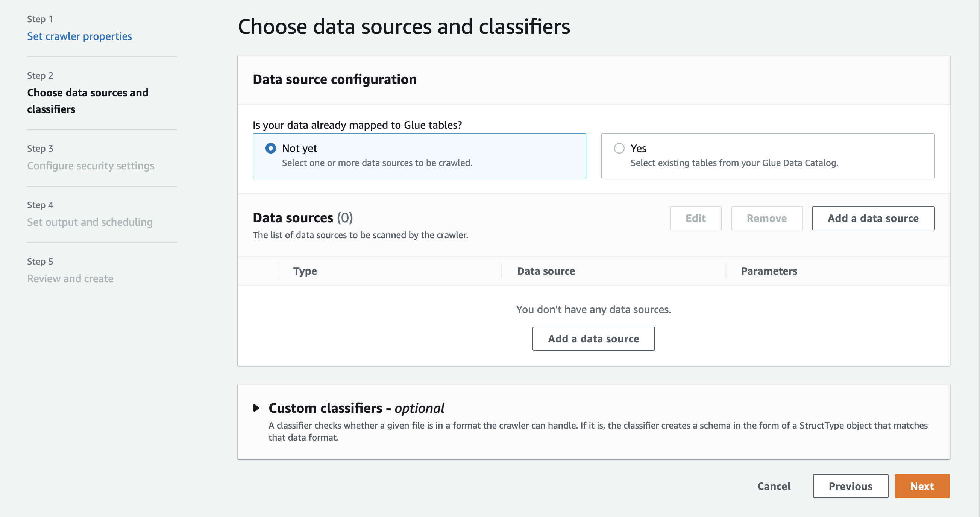The image size is (980, 517).
Task: Click 'Add a data source' center button
Action: 593,338
